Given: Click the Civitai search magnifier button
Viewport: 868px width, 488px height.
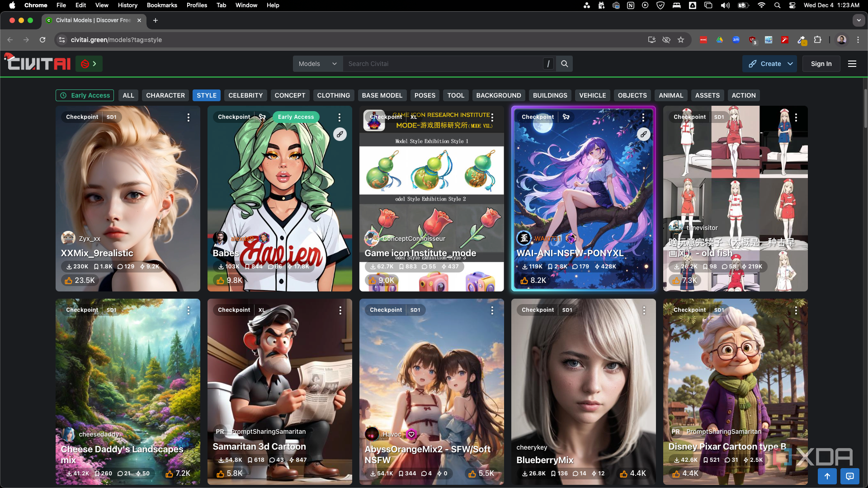Looking at the screenshot, I should coord(564,64).
